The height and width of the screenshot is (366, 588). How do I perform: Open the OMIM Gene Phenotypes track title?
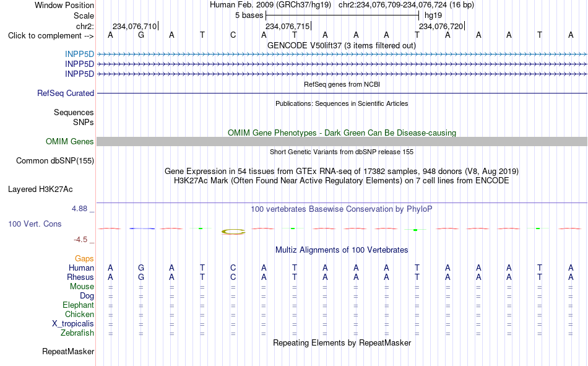pyautogui.click(x=342, y=133)
